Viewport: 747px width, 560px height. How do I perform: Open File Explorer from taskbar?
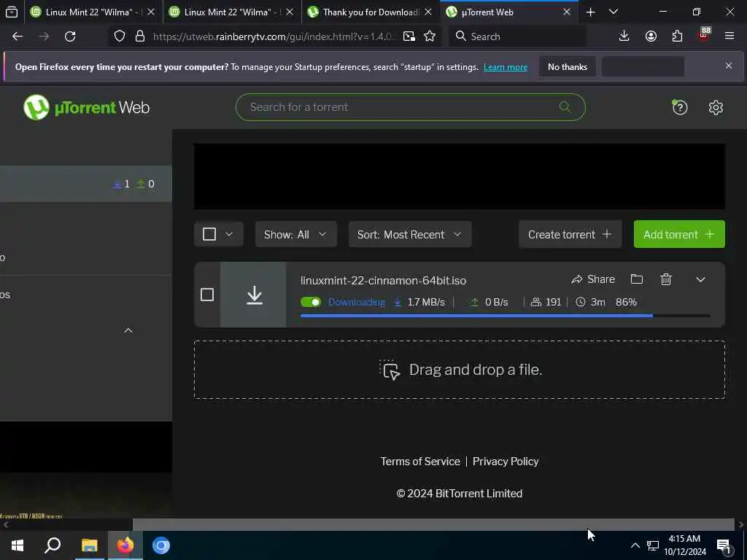click(89, 545)
